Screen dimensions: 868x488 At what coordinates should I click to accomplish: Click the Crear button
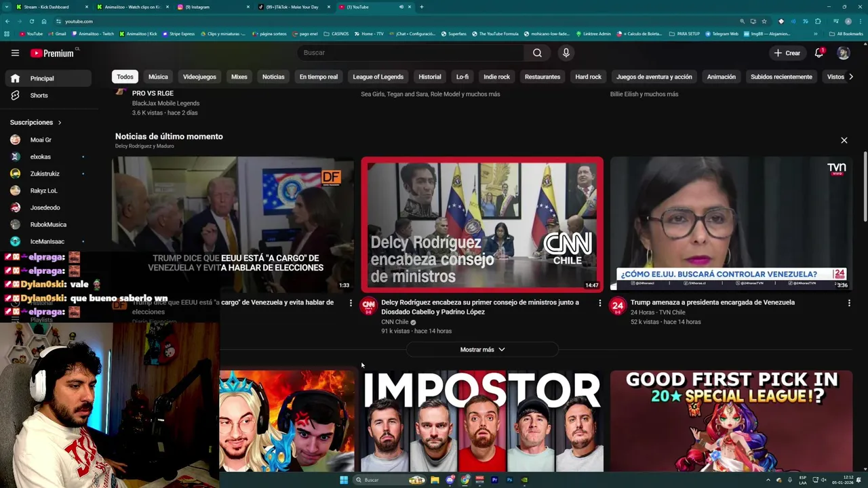(787, 53)
